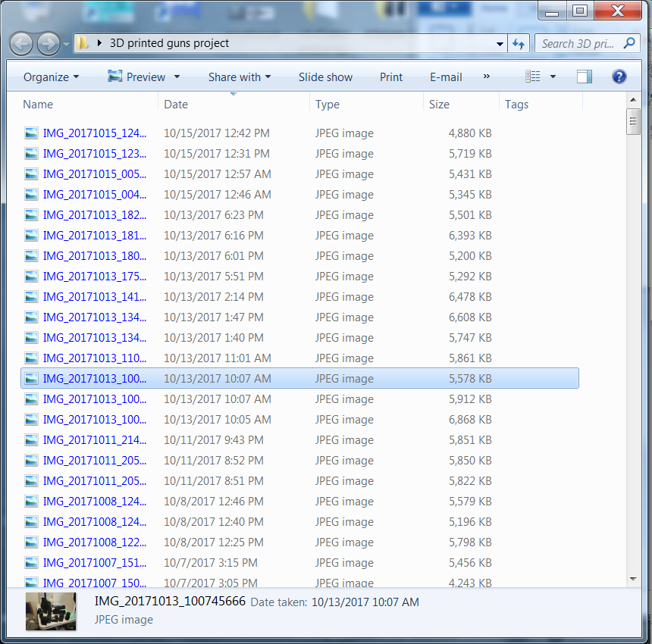Click the details pane image thumbnail
Viewport: 652px width, 644px height.
(x=51, y=611)
